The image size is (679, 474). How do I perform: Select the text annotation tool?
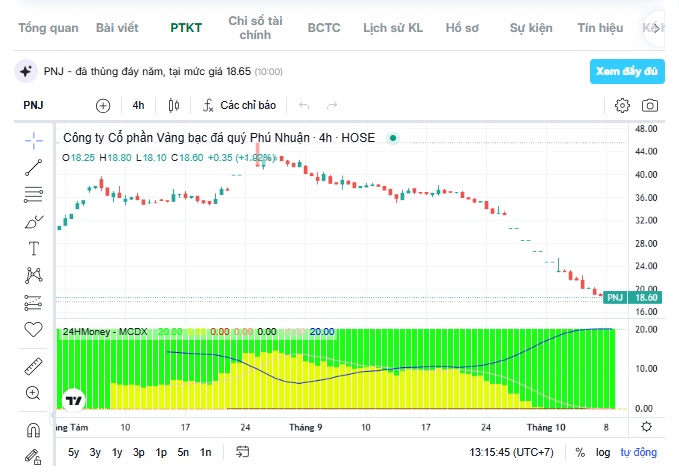33,248
